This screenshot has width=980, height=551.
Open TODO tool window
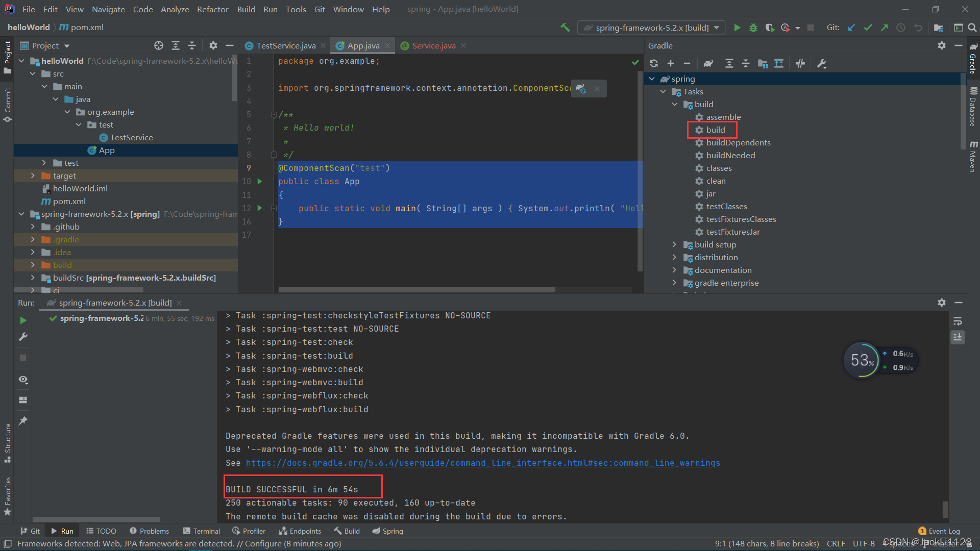tap(101, 531)
